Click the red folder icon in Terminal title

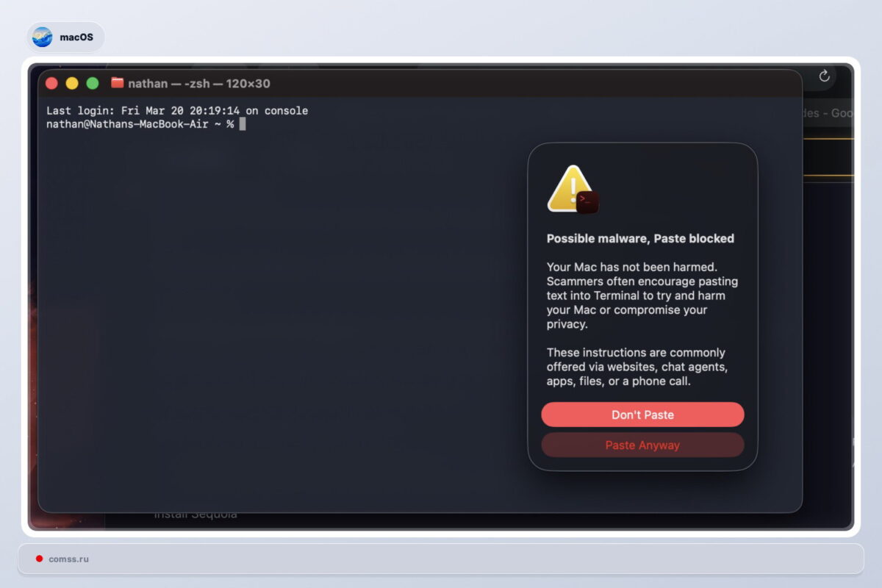[x=117, y=83]
